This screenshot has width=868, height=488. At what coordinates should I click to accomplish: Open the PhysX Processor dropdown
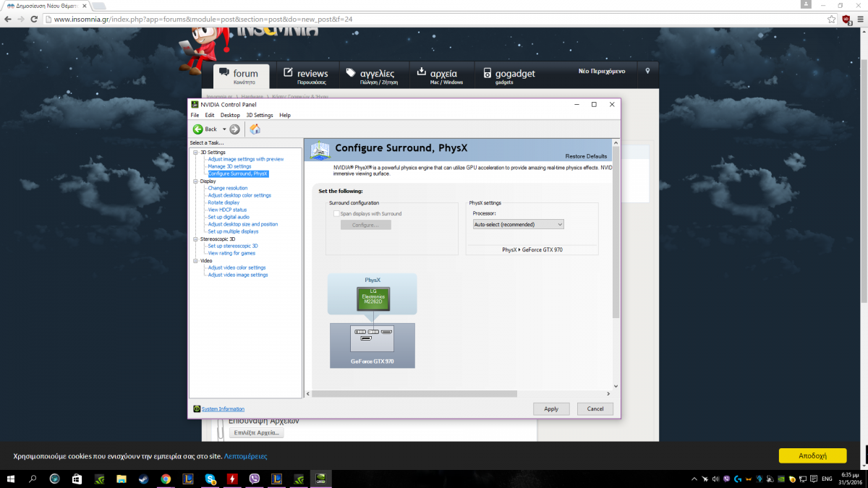518,225
